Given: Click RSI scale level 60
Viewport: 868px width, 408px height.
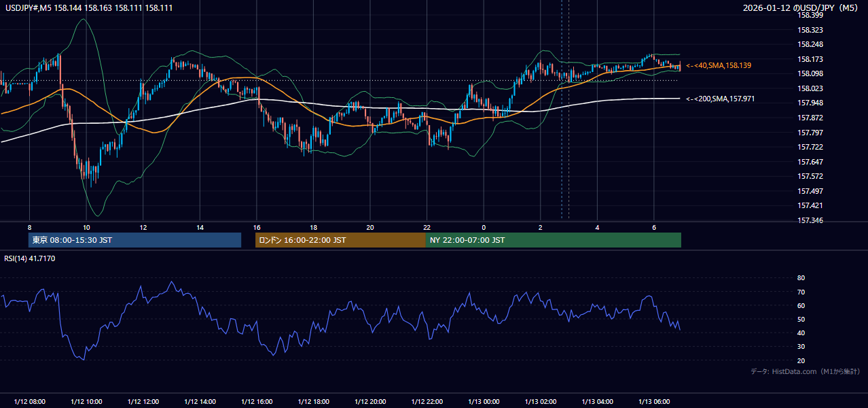Looking at the screenshot, I should tap(801, 305).
